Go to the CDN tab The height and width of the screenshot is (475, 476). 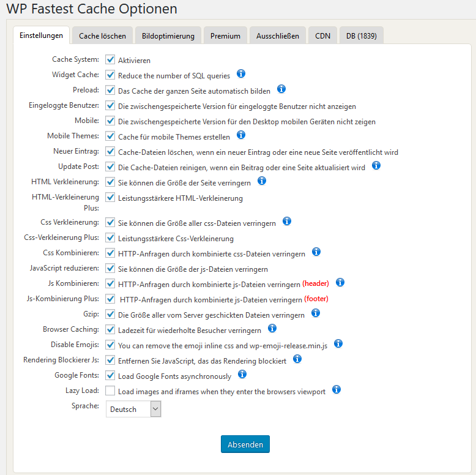click(x=322, y=36)
